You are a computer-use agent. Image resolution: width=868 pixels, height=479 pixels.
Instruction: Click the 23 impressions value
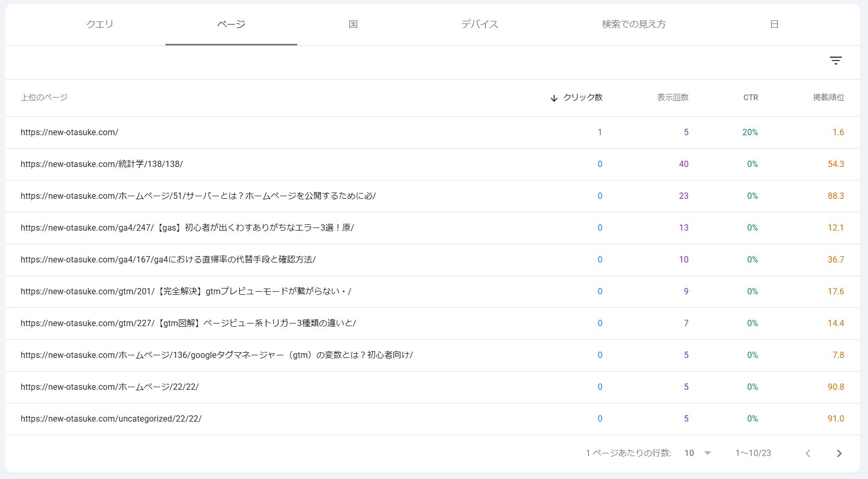pyautogui.click(x=684, y=196)
